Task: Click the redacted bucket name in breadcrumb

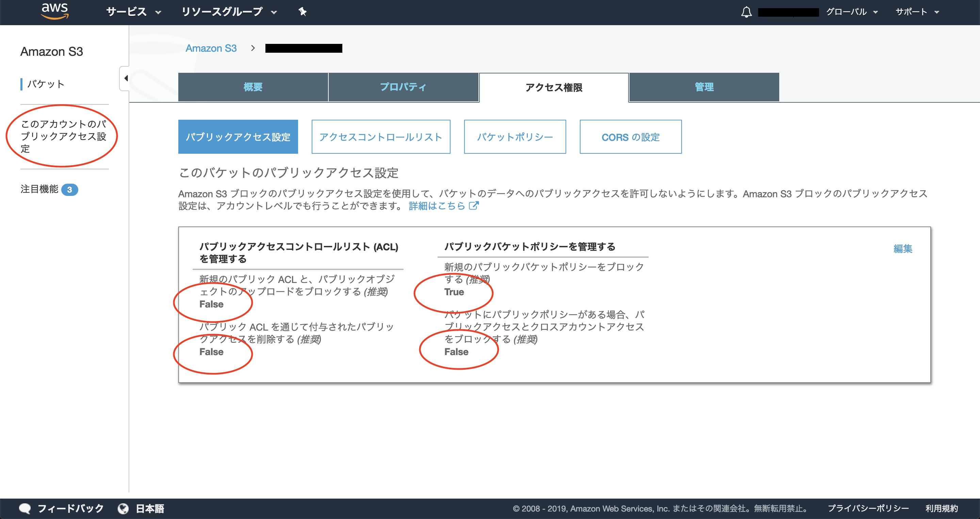Action: pyautogui.click(x=304, y=48)
